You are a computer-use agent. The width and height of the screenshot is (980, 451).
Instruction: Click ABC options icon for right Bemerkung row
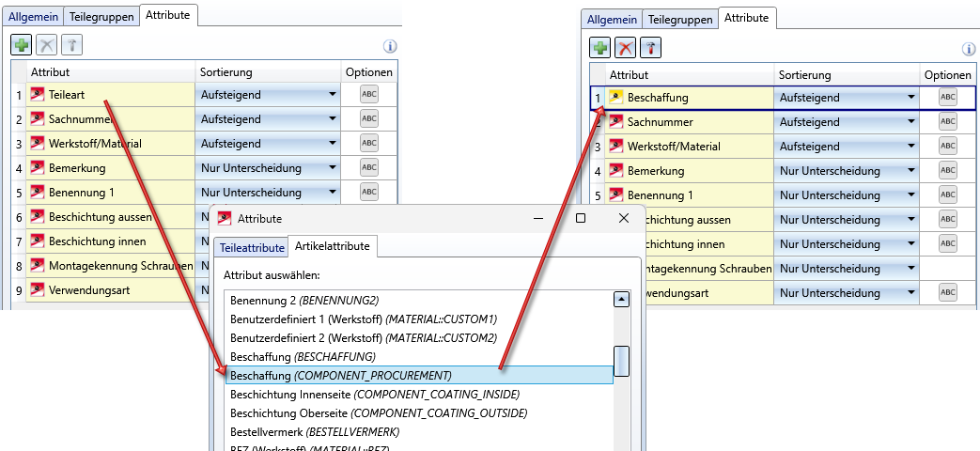pyautogui.click(x=947, y=171)
